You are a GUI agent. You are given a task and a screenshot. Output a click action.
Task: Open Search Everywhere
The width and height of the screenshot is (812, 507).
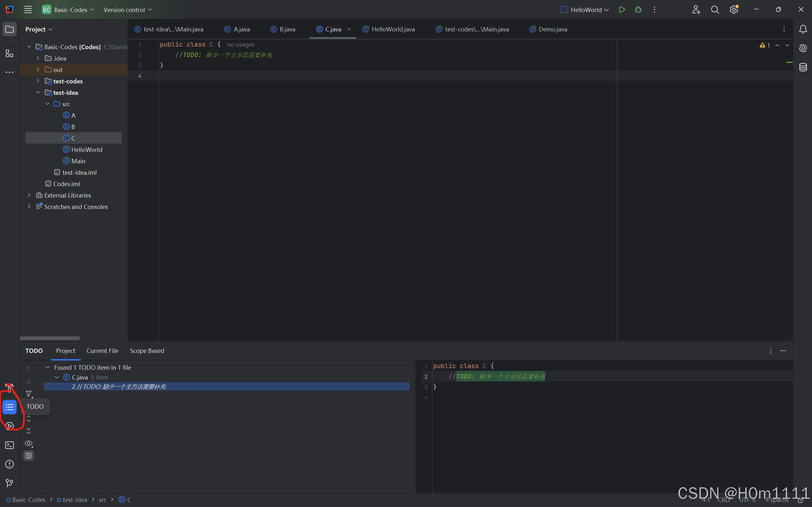pyautogui.click(x=715, y=10)
